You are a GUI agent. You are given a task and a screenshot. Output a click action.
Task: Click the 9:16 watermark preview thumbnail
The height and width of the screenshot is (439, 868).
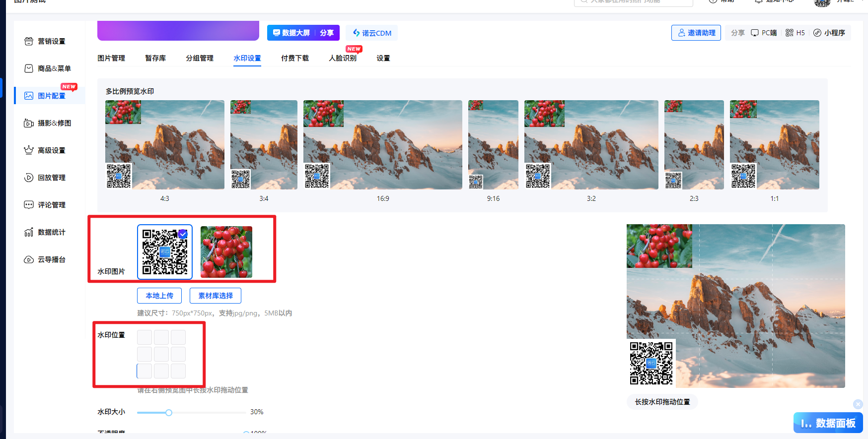coord(493,145)
